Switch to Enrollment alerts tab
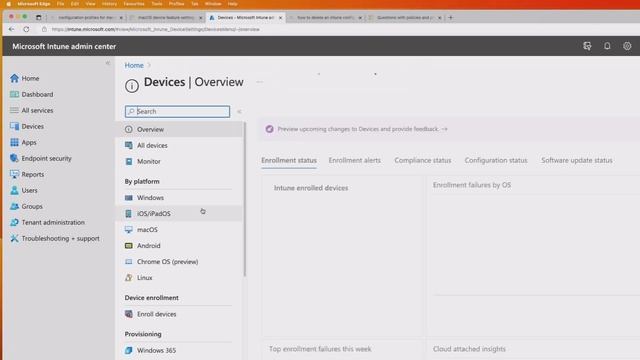 pos(355,160)
